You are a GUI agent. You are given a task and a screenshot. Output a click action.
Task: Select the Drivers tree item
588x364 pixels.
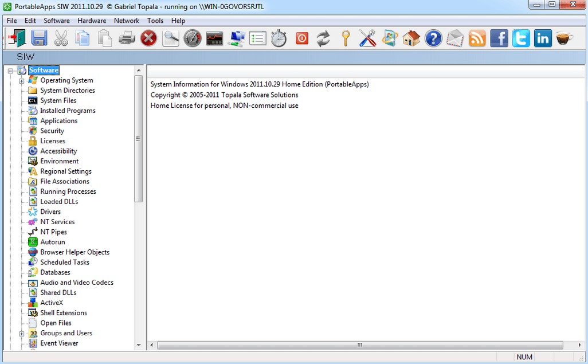pos(50,212)
